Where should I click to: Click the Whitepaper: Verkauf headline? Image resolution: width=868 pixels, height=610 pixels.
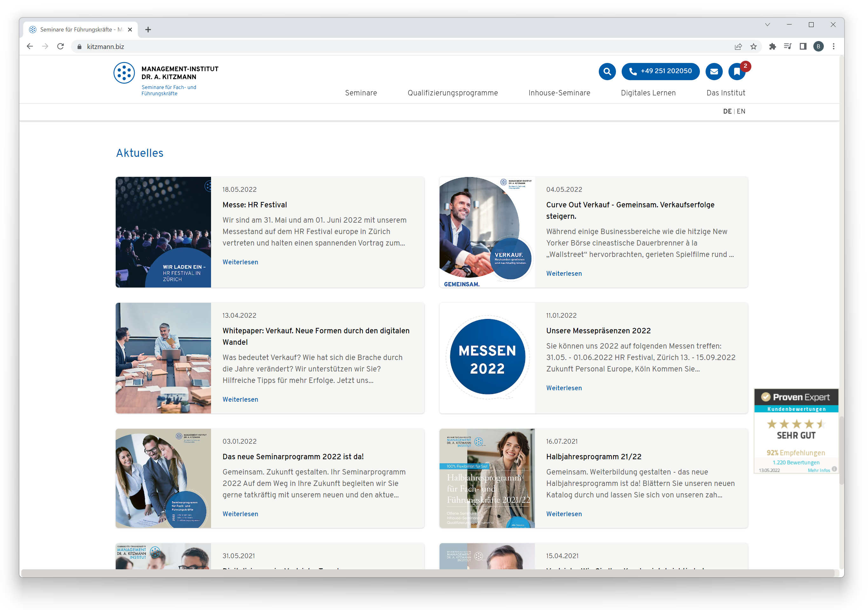(x=316, y=336)
